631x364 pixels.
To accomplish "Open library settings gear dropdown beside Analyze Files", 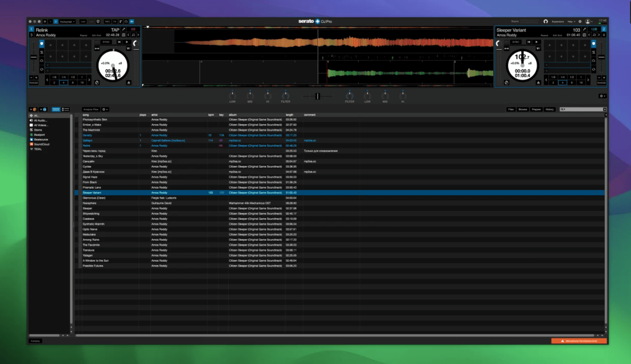I will point(105,109).
